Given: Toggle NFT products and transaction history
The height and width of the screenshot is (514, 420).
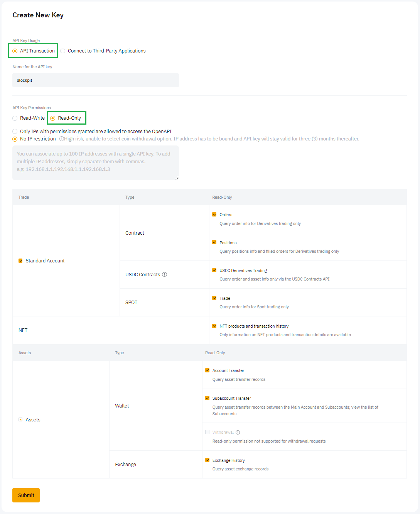Looking at the screenshot, I should tap(214, 326).
